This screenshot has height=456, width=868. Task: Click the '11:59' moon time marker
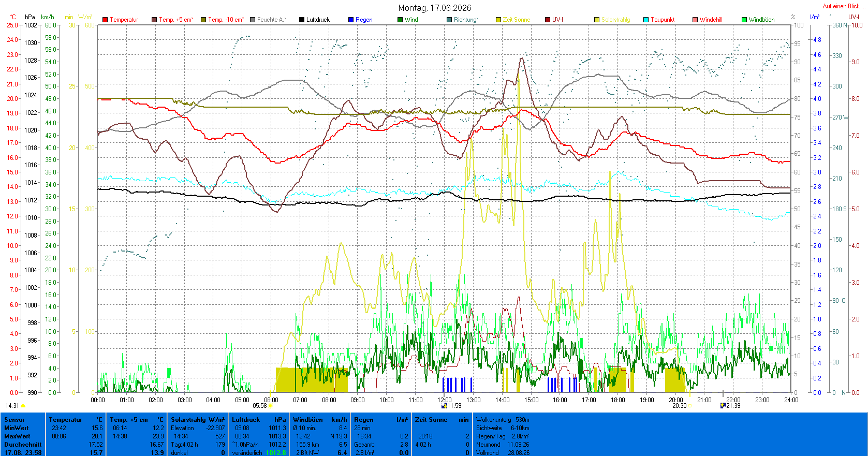click(x=454, y=406)
